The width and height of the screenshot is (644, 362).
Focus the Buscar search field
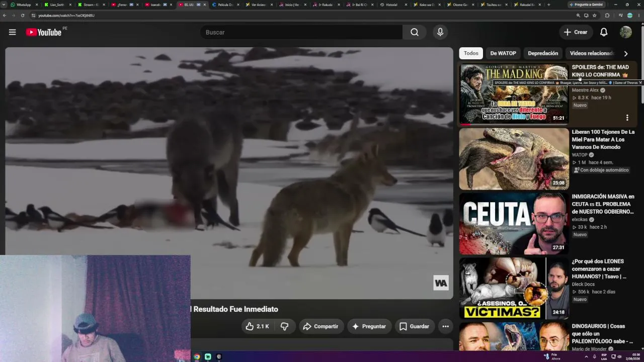coord(301,32)
